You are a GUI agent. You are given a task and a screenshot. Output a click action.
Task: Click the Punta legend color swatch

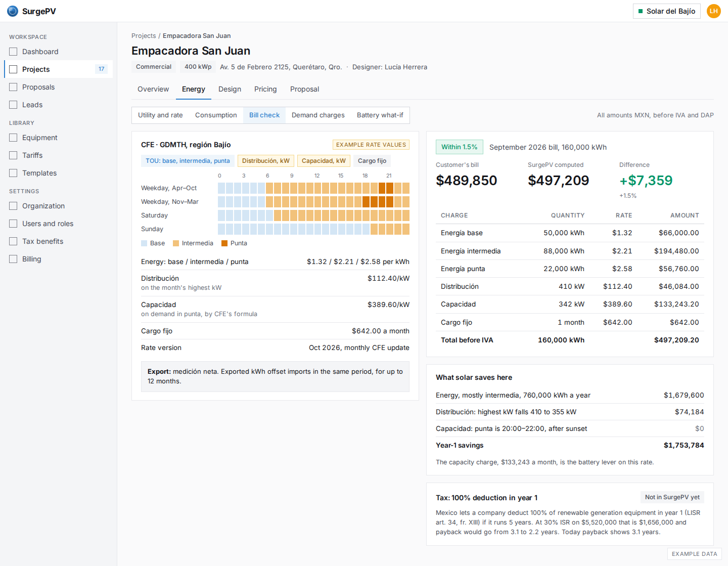[x=224, y=243]
